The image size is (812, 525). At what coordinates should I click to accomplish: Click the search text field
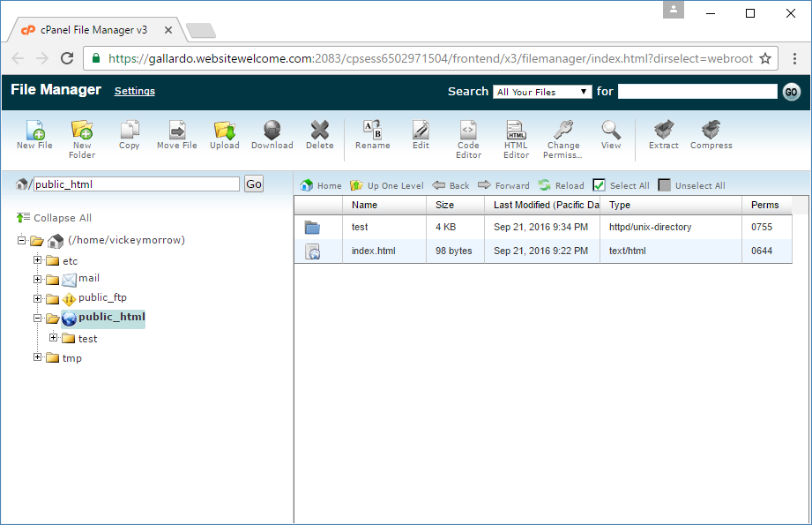[697, 92]
